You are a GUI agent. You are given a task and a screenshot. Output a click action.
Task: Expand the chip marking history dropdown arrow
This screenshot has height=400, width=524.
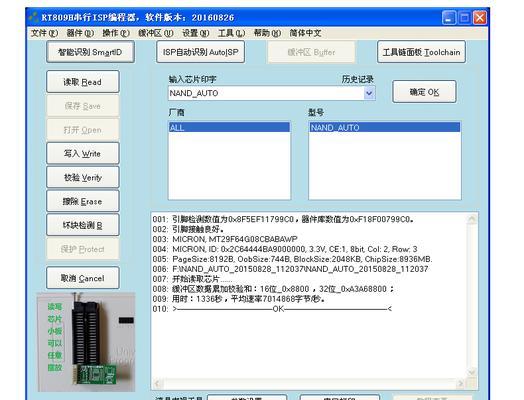[x=369, y=93]
